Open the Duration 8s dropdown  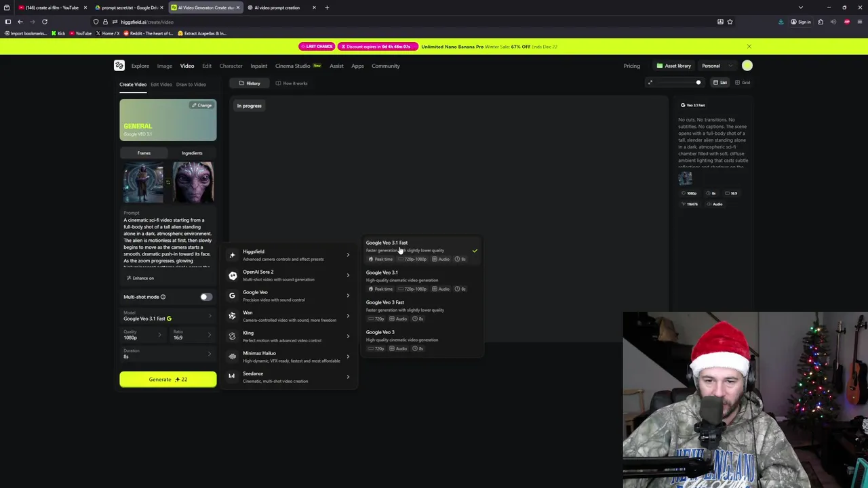[167, 354]
